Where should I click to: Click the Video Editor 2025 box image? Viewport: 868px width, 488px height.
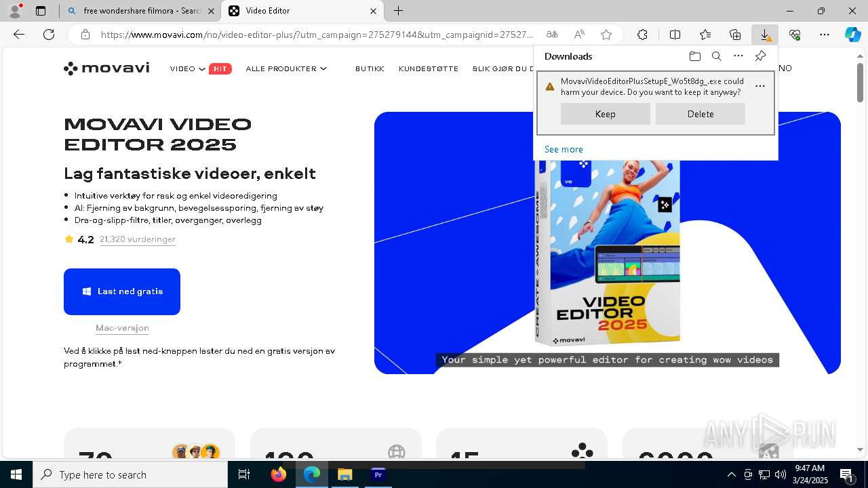tap(606, 252)
